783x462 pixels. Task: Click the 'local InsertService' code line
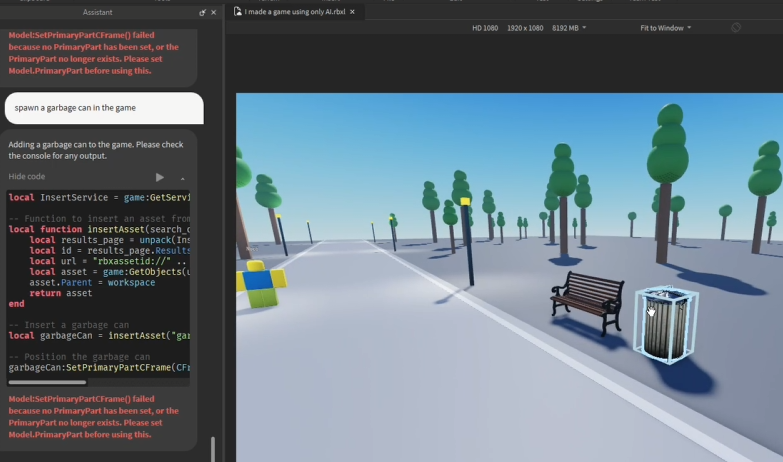coord(99,197)
